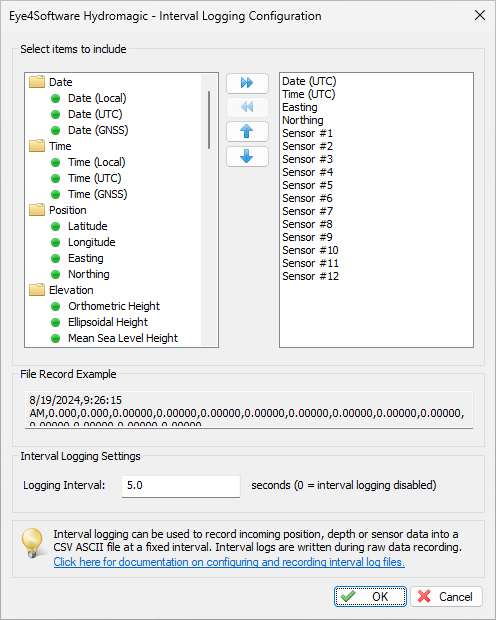Select Northing in the available items tree

pos(89,274)
